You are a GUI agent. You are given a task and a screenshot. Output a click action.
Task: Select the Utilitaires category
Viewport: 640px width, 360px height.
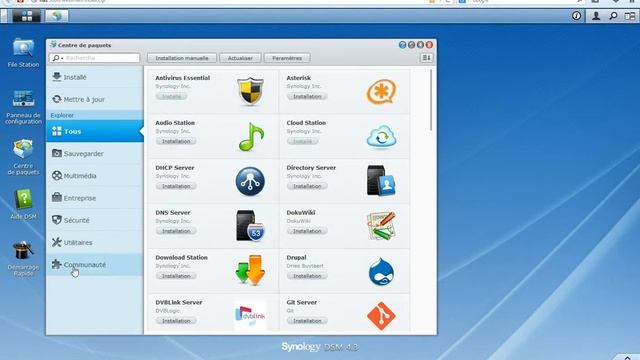[95, 242]
